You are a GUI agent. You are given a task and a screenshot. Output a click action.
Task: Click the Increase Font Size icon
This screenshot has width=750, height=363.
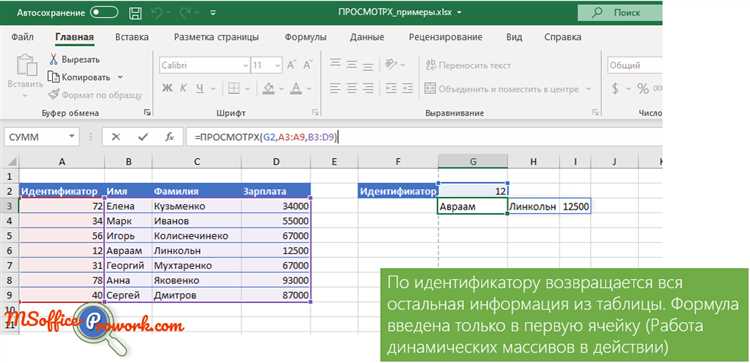(x=291, y=66)
